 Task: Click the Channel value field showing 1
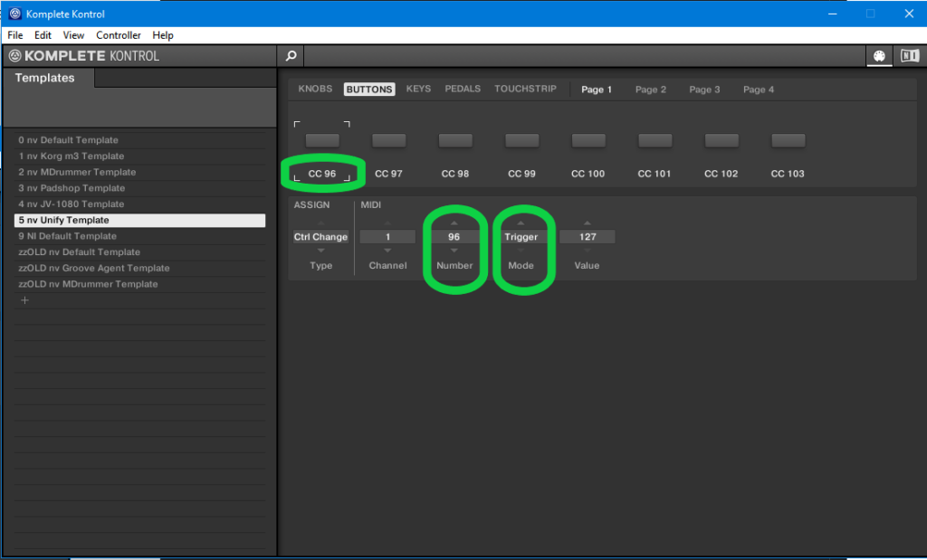(387, 237)
